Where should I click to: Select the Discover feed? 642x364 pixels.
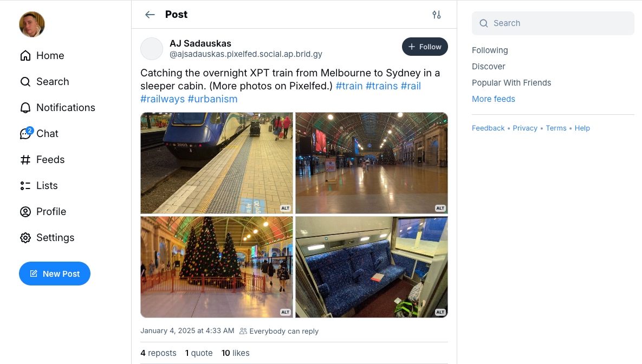pyautogui.click(x=489, y=67)
